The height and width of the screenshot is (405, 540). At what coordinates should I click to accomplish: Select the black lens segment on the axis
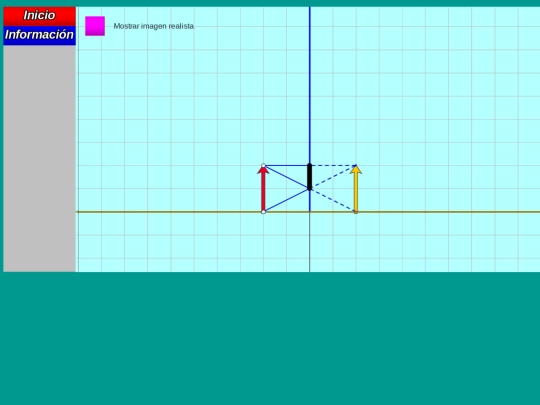[x=310, y=177]
